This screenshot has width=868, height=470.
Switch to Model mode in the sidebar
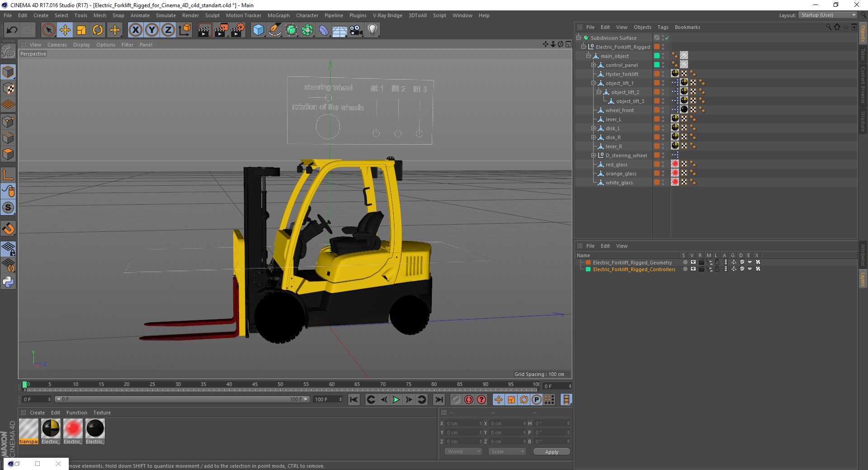click(8, 72)
